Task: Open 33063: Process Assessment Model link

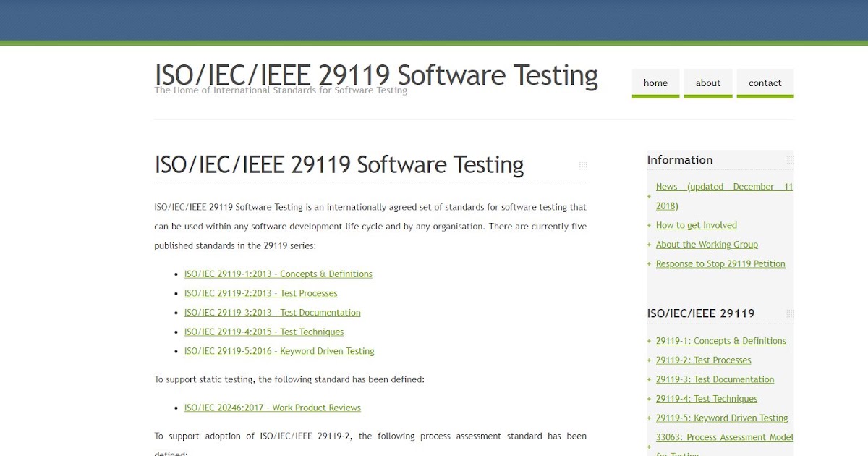Action: (x=724, y=436)
